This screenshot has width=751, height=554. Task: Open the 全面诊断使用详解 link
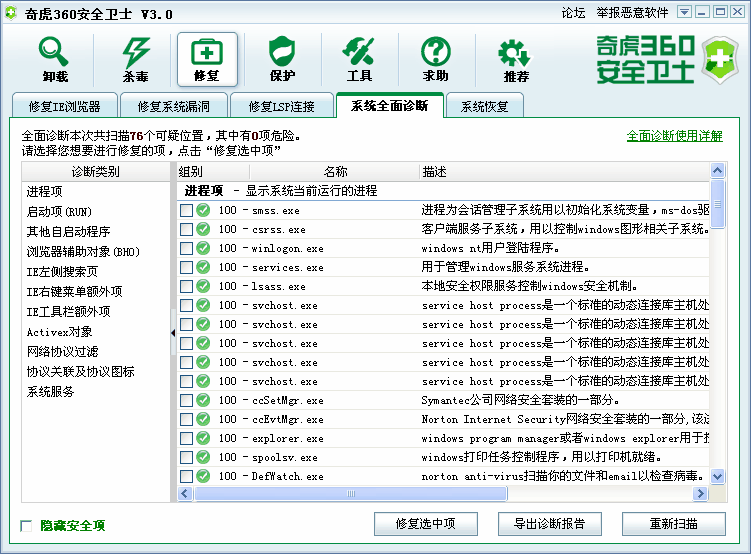674,136
